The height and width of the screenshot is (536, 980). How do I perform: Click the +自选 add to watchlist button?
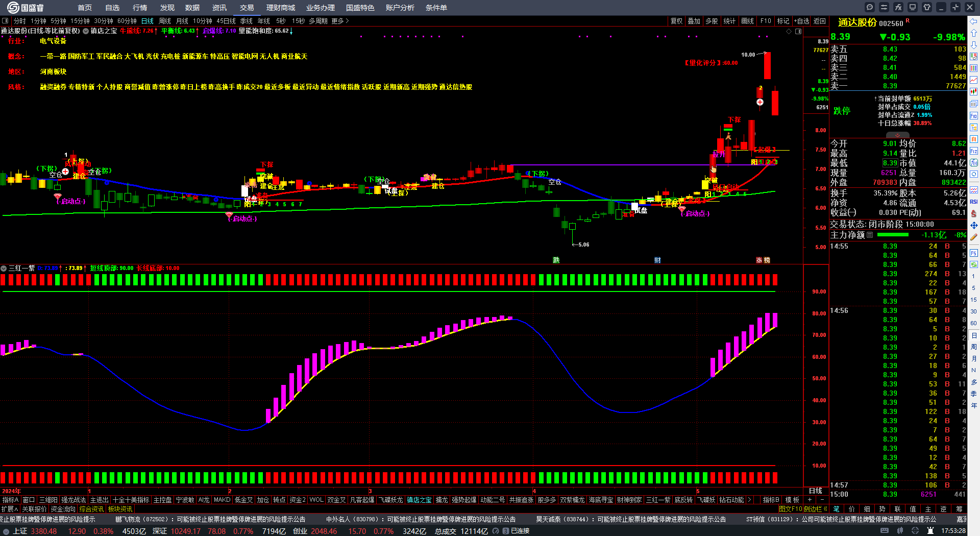(801, 21)
